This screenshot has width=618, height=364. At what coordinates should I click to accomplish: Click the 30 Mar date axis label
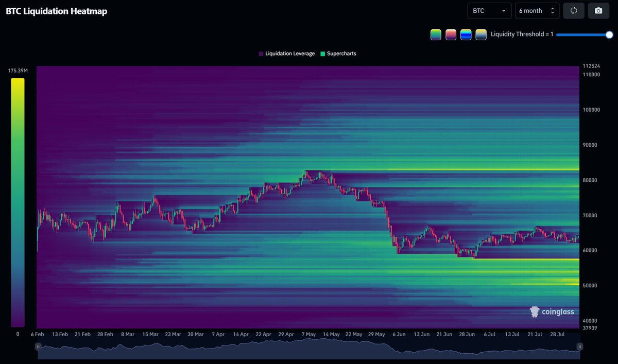(195, 334)
